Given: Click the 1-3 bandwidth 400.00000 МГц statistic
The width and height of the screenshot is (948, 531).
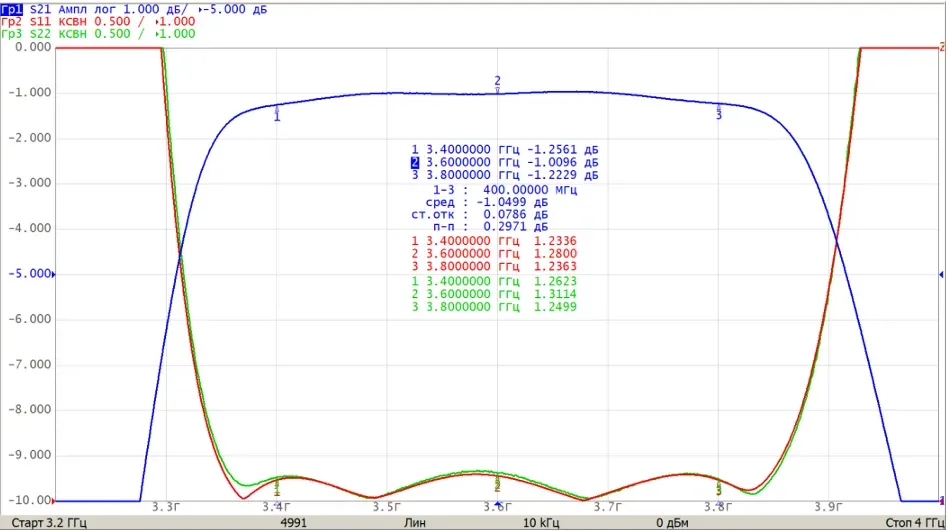Looking at the screenshot, I should [x=505, y=190].
